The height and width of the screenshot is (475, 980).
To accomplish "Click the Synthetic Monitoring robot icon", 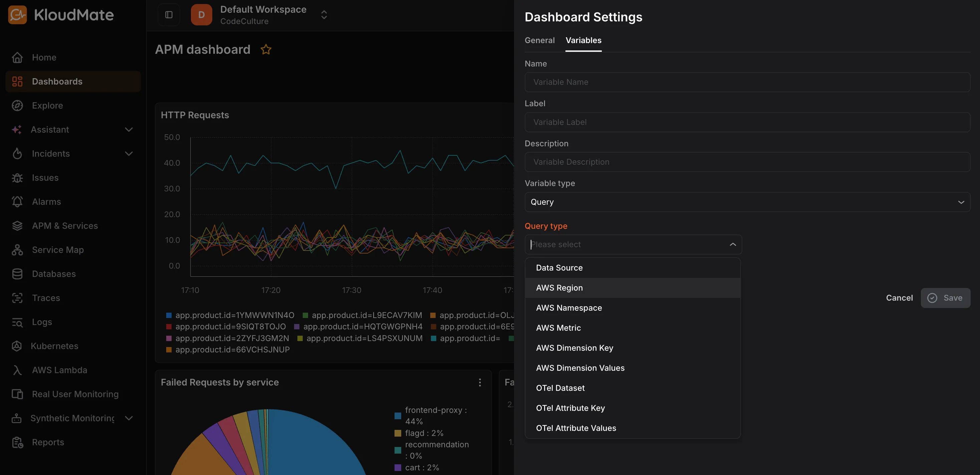I will point(17,418).
